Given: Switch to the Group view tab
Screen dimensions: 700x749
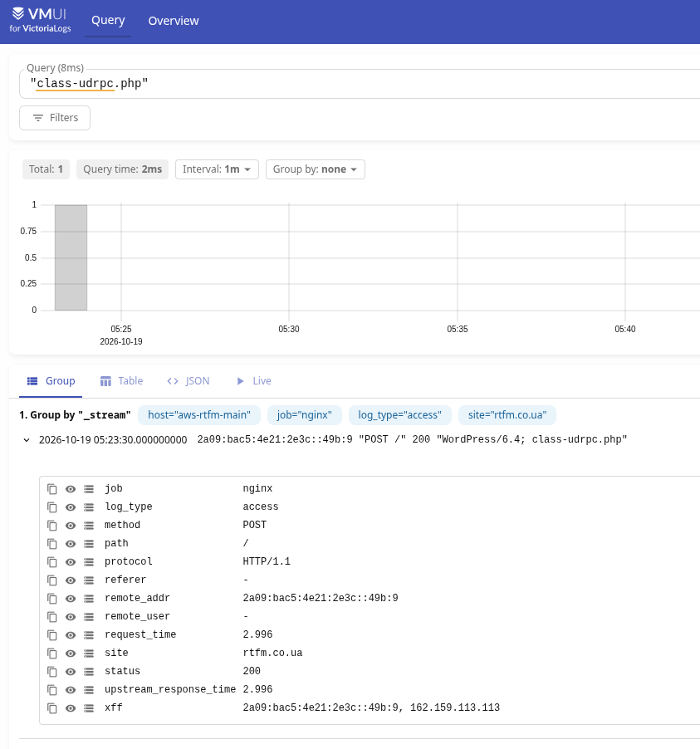Looking at the screenshot, I should coord(51,381).
